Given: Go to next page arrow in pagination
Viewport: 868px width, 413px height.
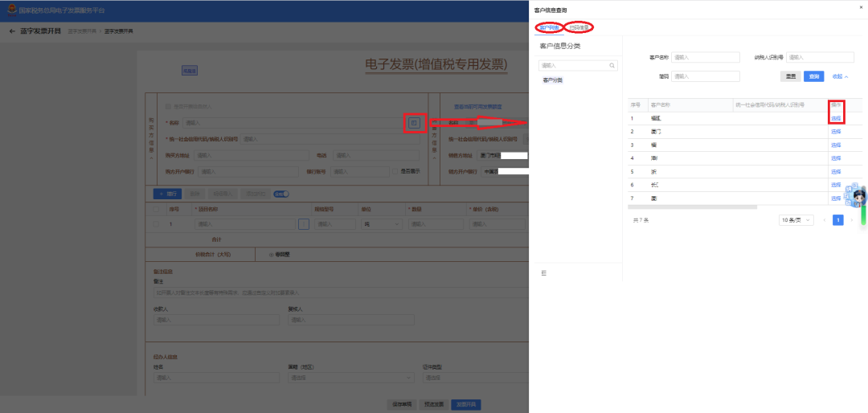Looking at the screenshot, I should point(851,220).
